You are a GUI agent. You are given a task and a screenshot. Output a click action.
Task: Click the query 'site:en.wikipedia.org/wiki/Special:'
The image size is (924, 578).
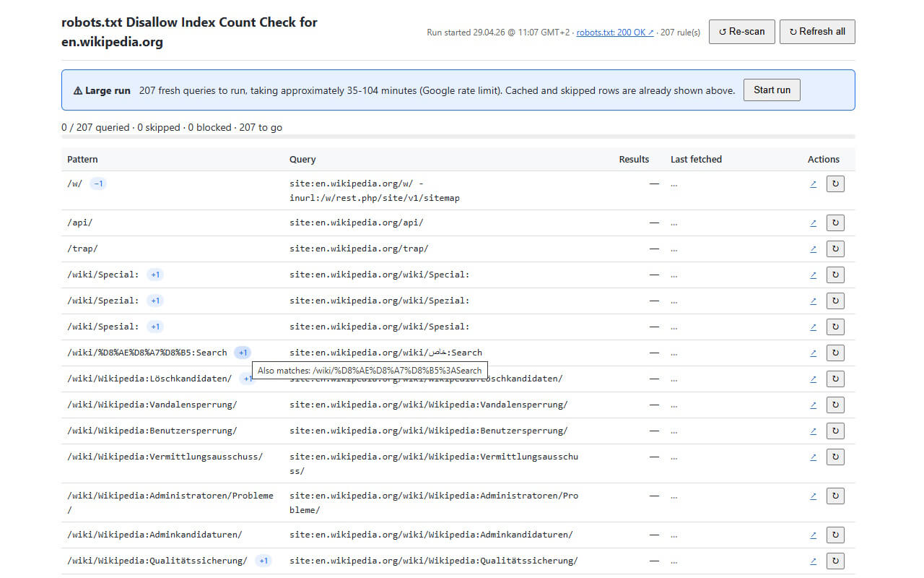point(380,275)
